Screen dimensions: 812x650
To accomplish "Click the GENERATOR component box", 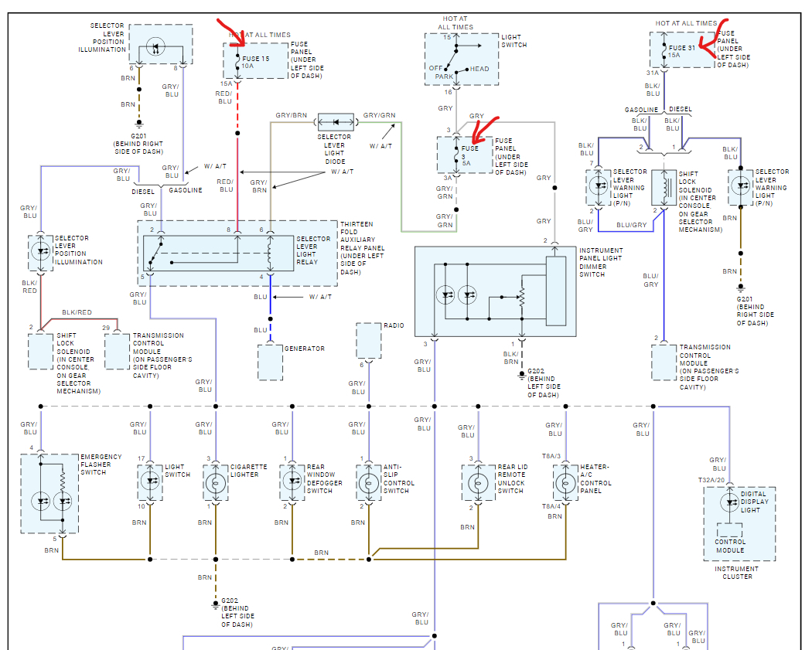I will coord(271,362).
